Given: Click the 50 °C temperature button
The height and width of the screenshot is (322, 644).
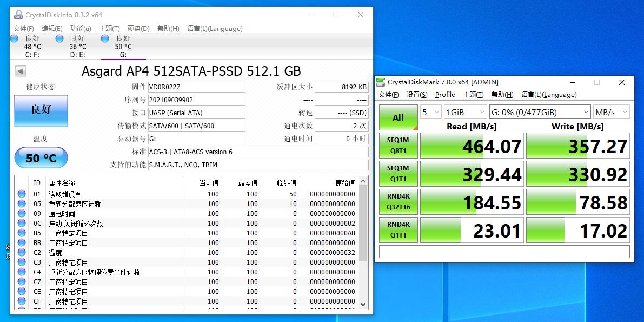Looking at the screenshot, I should point(41,157).
